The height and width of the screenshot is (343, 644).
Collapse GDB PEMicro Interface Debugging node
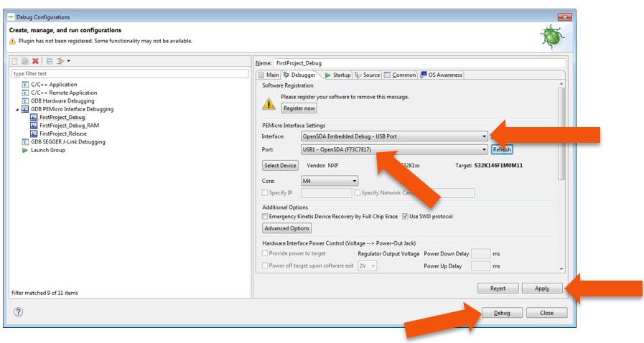coord(17,110)
